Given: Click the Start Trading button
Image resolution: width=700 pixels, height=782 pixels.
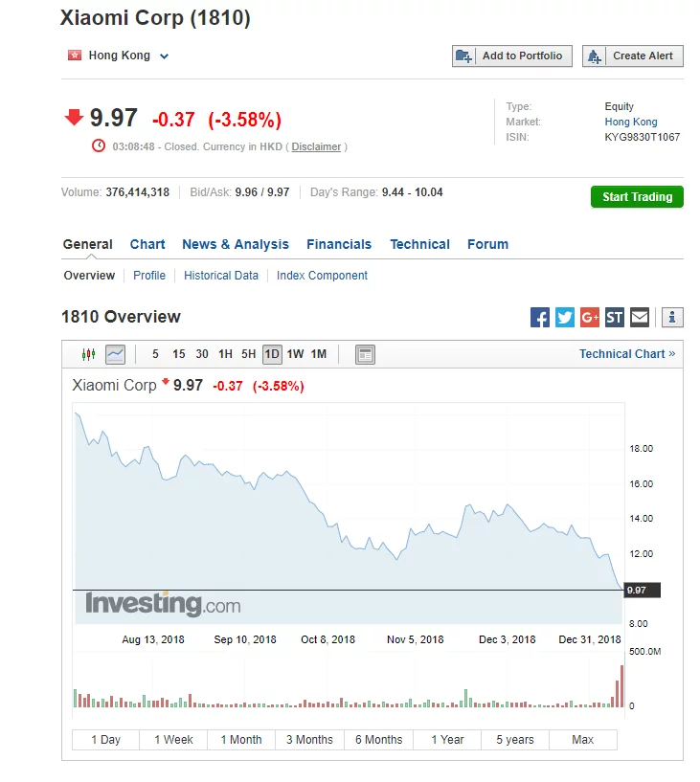Looking at the screenshot, I should 637,197.
